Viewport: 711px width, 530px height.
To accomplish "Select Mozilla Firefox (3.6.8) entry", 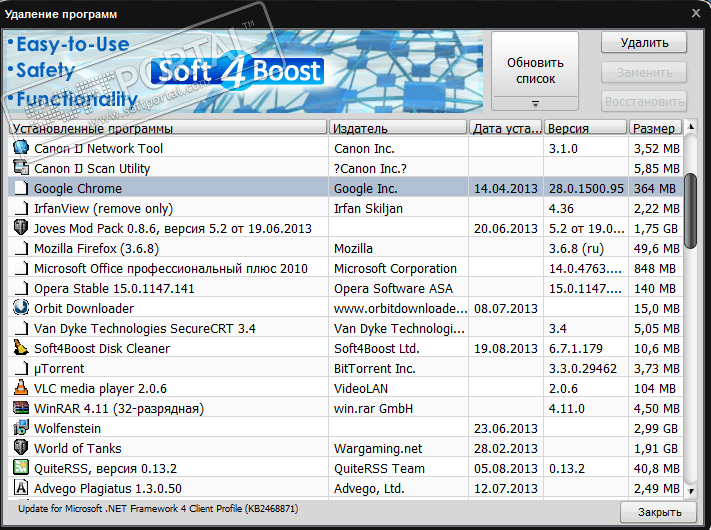I will pos(97,248).
